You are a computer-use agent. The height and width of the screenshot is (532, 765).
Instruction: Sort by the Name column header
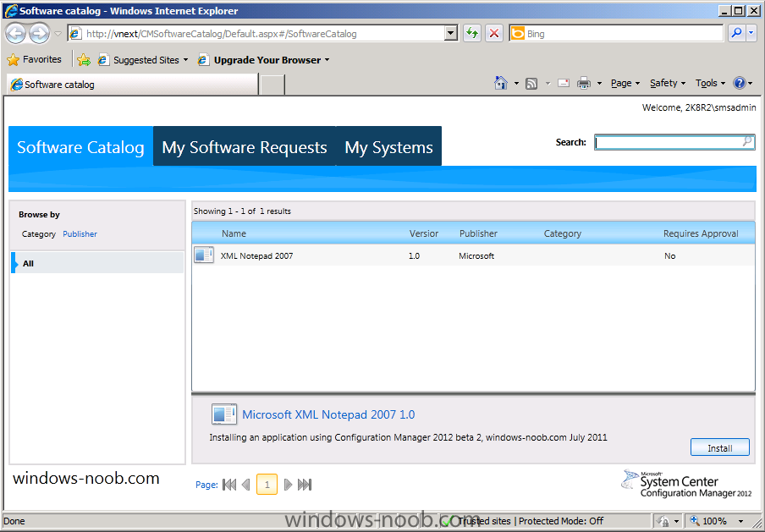(234, 233)
